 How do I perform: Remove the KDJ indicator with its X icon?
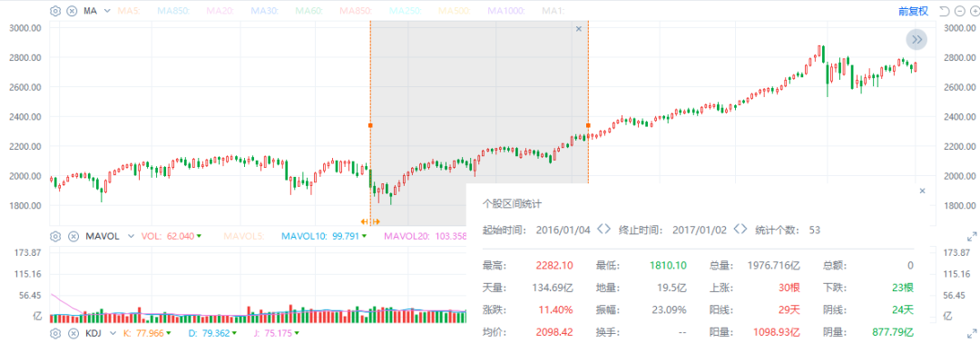[x=73, y=333]
